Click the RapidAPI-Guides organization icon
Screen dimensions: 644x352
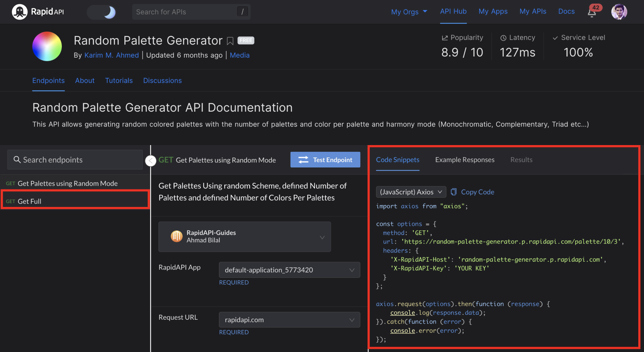pos(177,236)
